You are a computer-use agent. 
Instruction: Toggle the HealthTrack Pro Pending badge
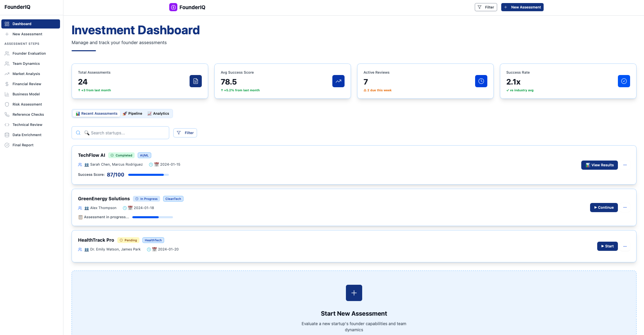pyautogui.click(x=128, y=240)
